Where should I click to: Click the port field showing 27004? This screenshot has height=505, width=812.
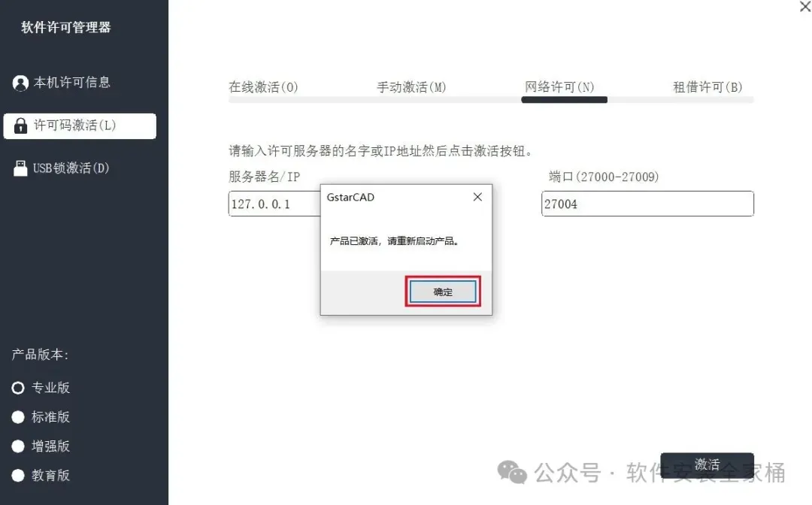click(x=647, y=204)
